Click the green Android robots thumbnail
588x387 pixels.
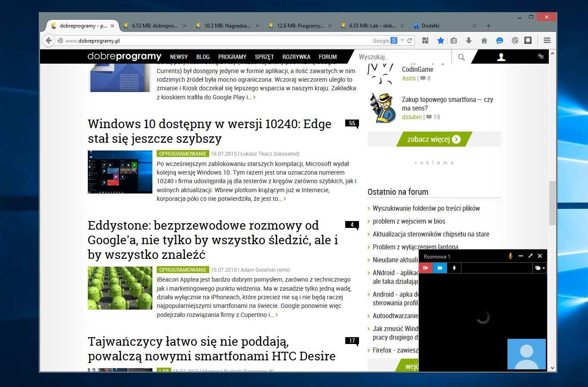[x=120, y=288]
